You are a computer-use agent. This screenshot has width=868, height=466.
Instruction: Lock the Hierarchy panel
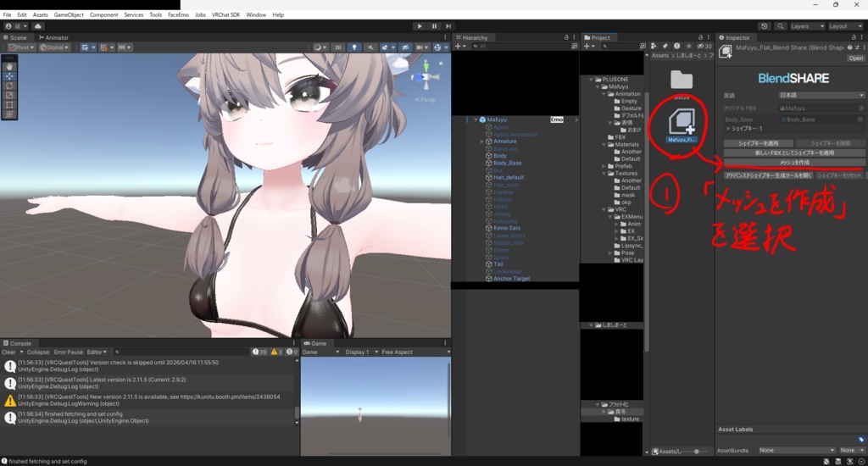[565, 37]
